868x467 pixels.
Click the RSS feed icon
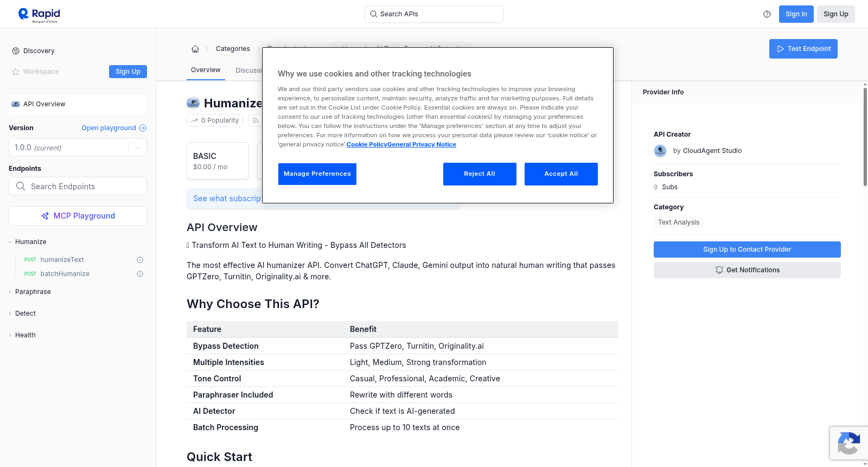click(x=255, y=120)
